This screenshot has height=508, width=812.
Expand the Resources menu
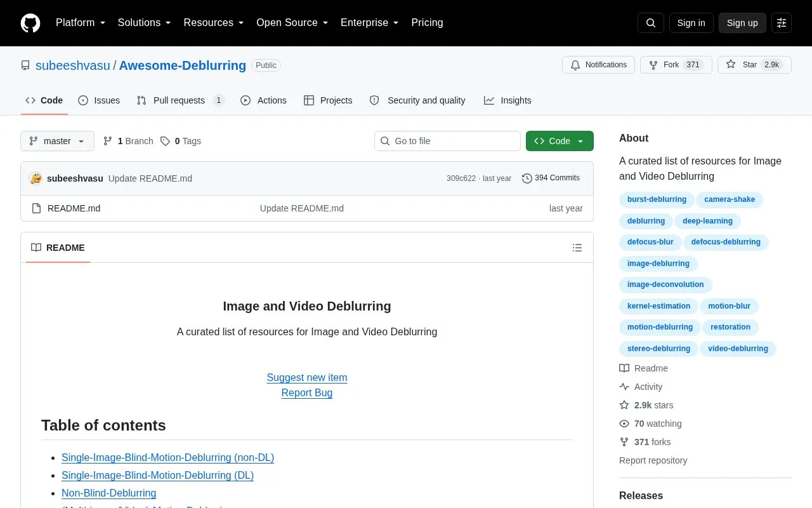point(214,23)
